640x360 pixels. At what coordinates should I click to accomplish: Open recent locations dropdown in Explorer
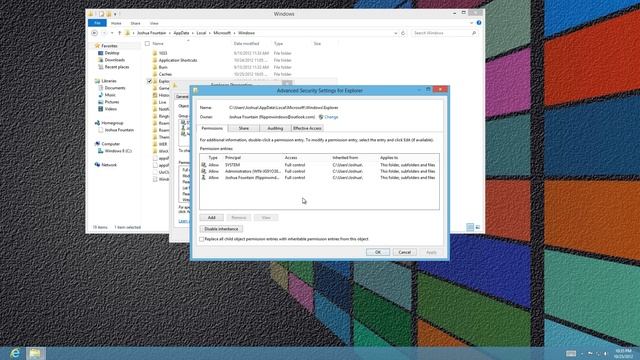[x=112, y=33]
